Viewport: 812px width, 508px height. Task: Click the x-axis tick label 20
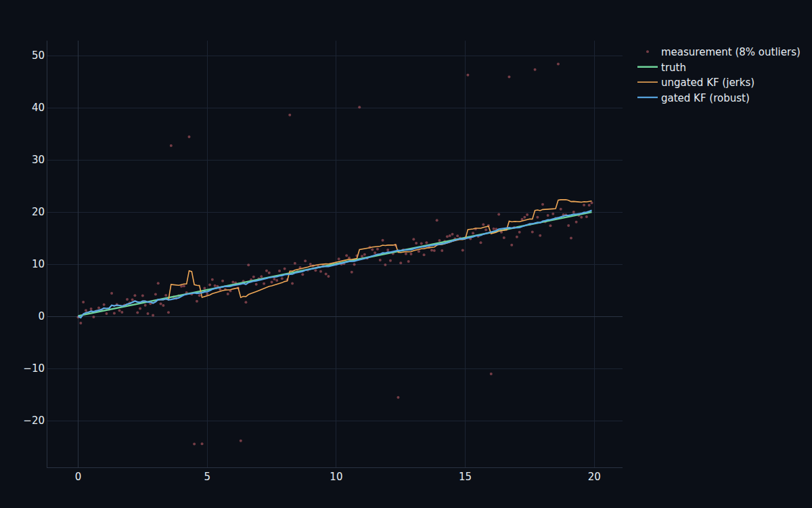tap(594, 477)
